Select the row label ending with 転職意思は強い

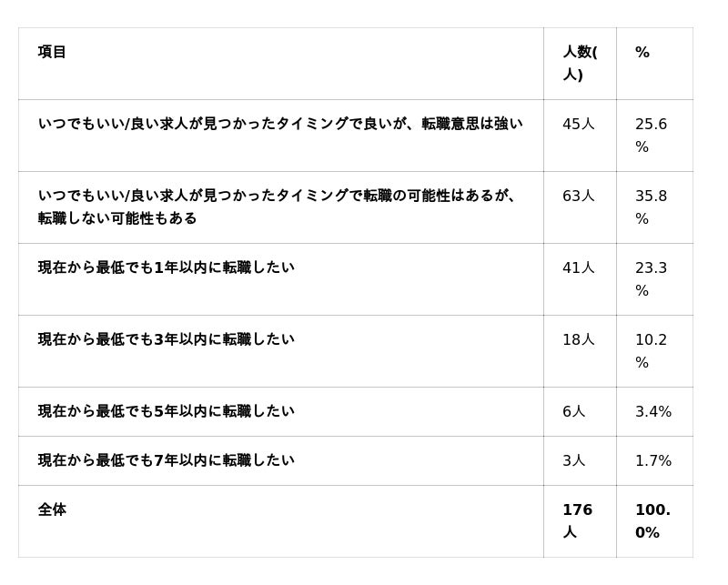[x=280, y=124]
